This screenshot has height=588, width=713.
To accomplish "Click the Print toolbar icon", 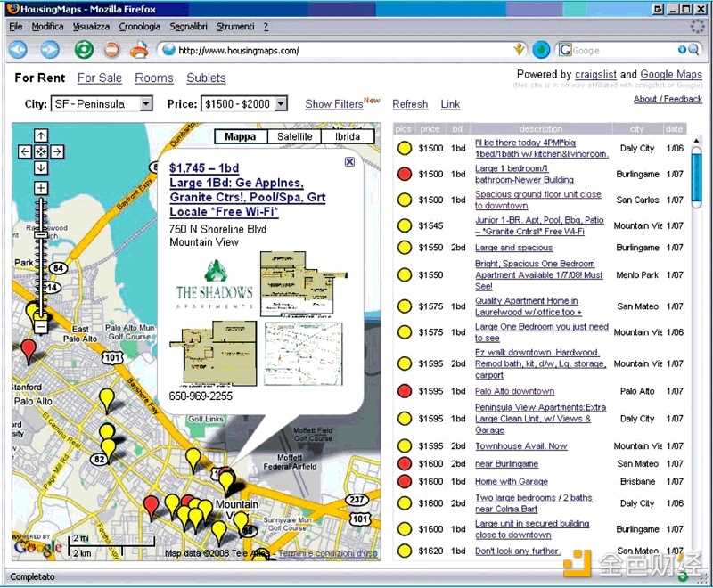I will (139, 50).
